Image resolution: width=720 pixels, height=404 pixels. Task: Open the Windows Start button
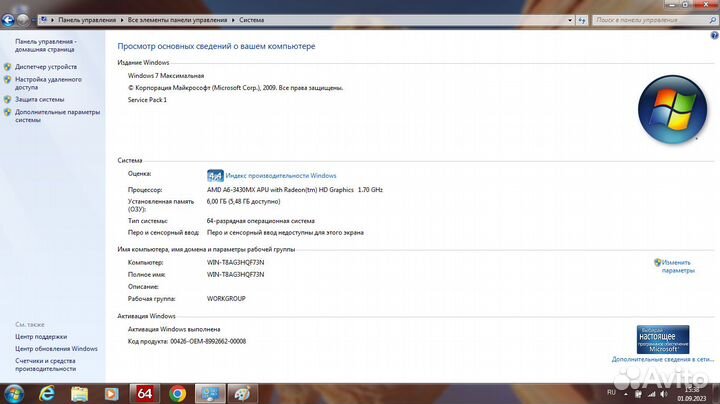(x=13, y=394)
